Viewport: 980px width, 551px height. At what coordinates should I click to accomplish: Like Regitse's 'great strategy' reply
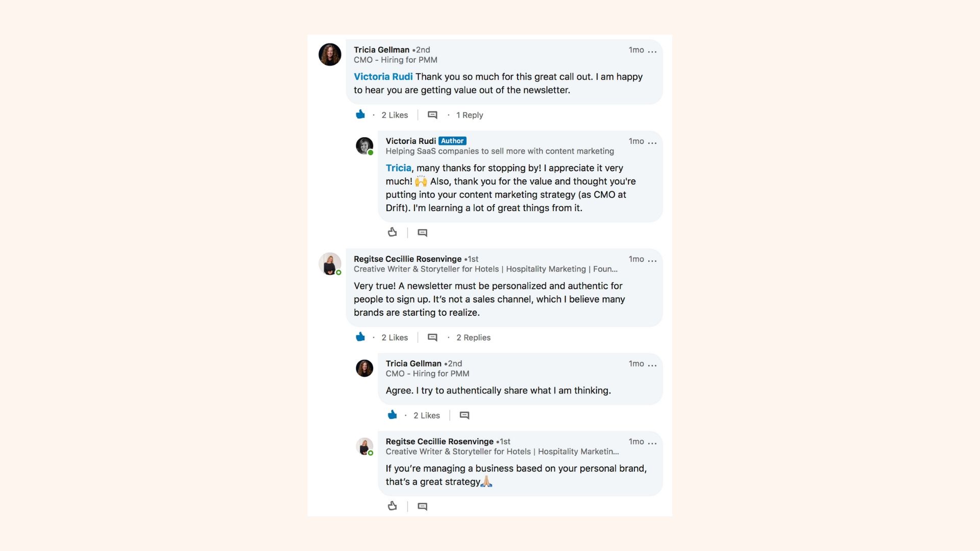click(392, 506)
